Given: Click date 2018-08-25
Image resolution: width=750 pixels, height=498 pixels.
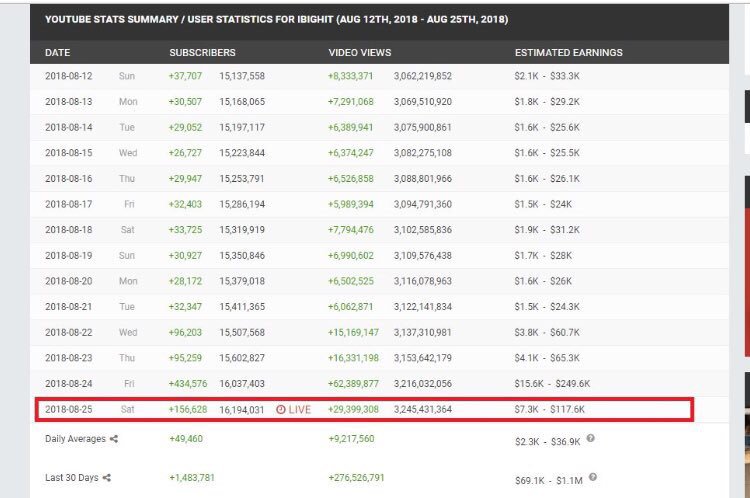Looking at the screenshot, I should pos(68,409).
